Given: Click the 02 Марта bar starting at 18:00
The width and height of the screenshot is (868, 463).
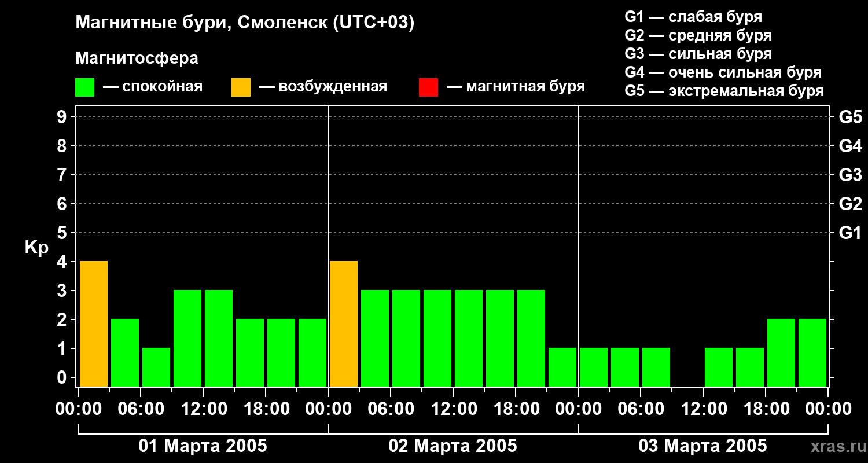Looking at the screenshot, I should [x=531, y=339].
